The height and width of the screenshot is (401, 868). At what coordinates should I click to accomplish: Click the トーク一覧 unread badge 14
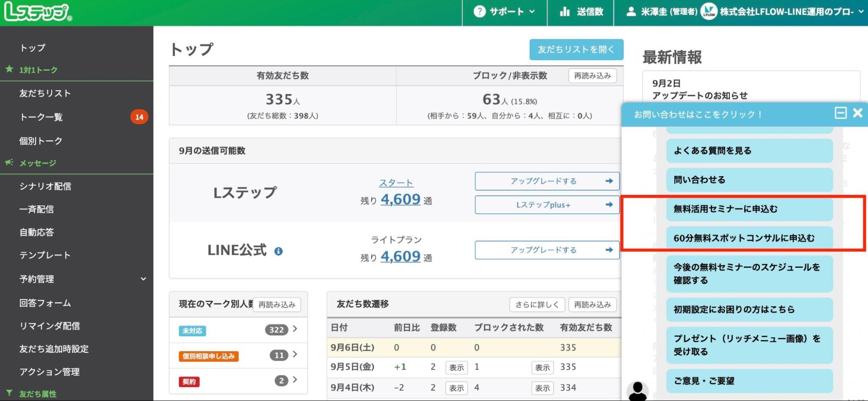[x=139, y=117]
